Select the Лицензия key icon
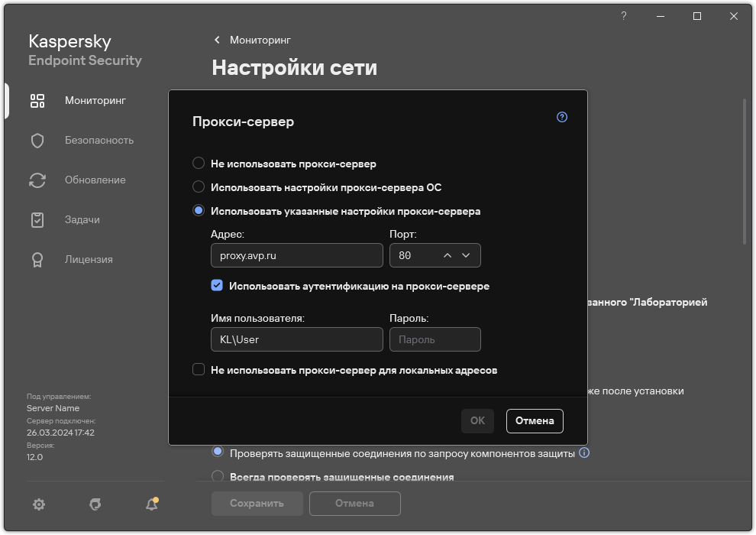756x535 pixels. (37, 259)
